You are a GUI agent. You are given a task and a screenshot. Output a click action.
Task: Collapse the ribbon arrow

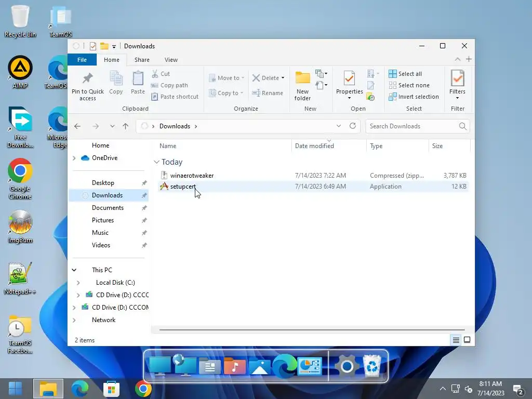pyautogui.click(x=457, y=59)
